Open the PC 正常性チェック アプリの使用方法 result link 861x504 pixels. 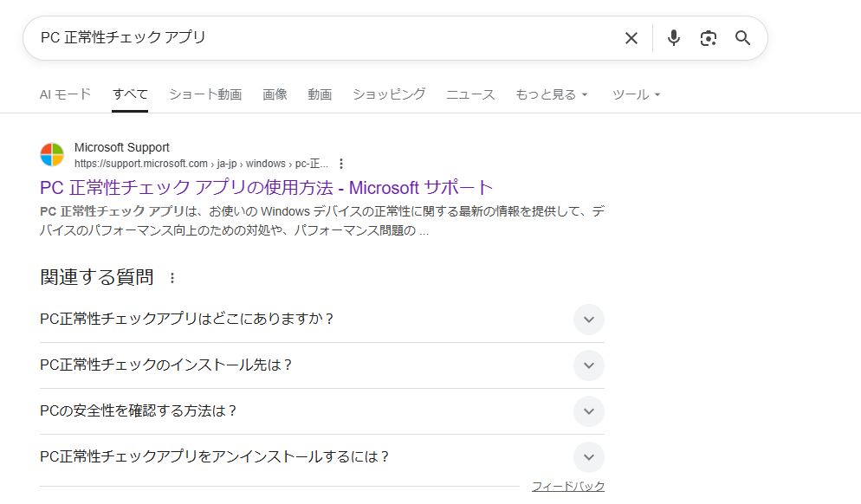(x=266, y=187)
